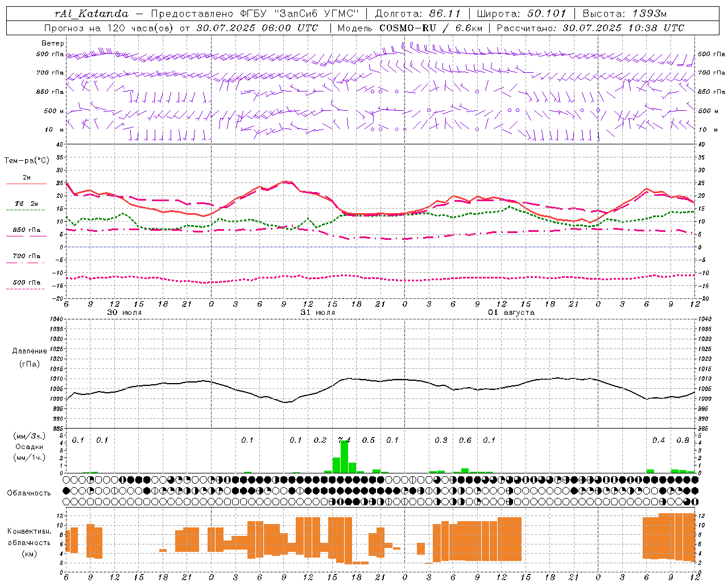Click the dashed purple Td legend line sample
This screenshot has height=582, width=728.
point(25,210)
